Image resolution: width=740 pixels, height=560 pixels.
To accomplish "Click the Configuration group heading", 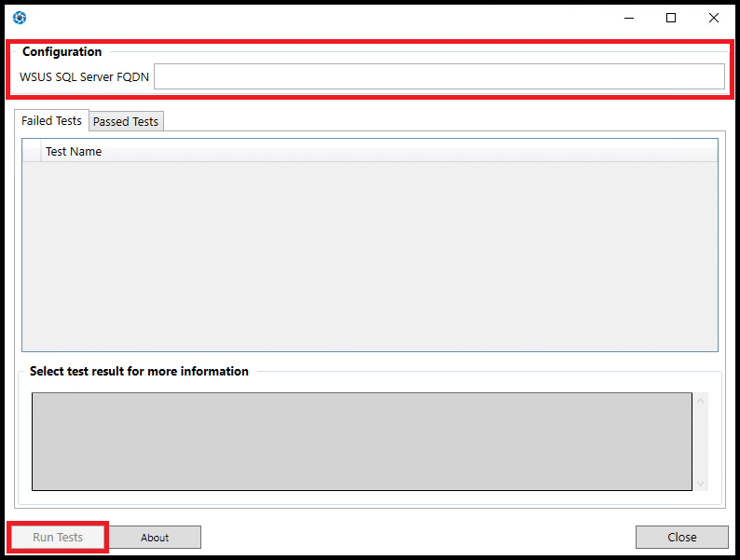I will [x=62, y=52].
